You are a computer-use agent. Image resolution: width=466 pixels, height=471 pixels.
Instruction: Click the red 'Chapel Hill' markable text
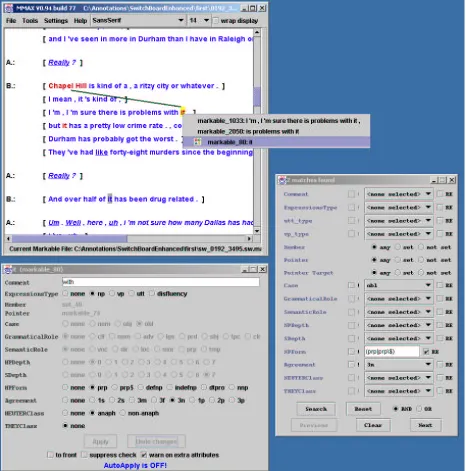(x=67, y=86)
